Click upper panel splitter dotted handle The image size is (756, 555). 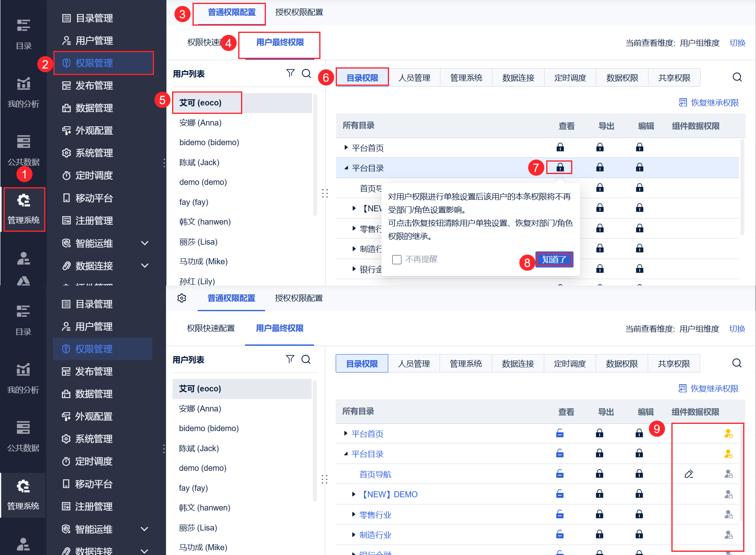tap(325, 193)
